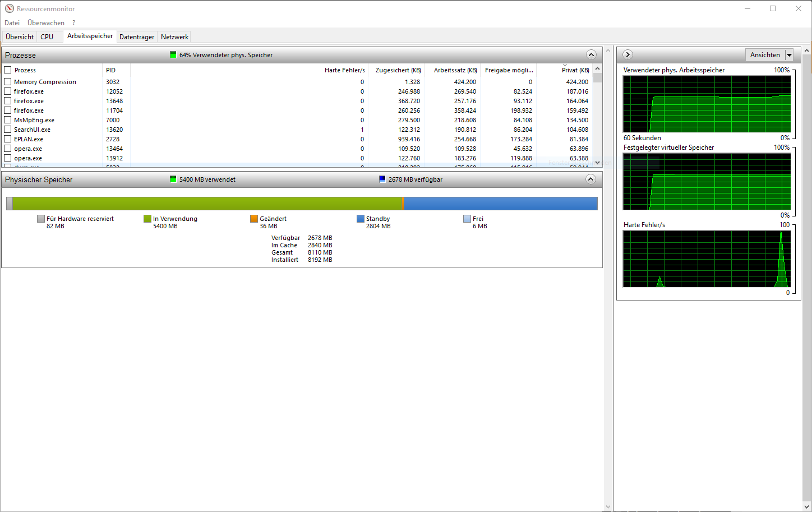Switch to the Datenträger tab
Screen dimensions: 812x512
click(x=137, y=37)
